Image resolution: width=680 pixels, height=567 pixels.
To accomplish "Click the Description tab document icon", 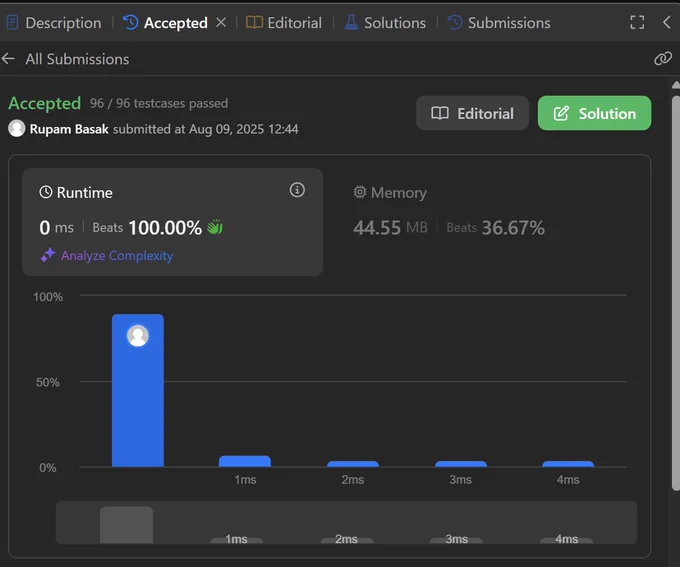I will tap(13, 22).
